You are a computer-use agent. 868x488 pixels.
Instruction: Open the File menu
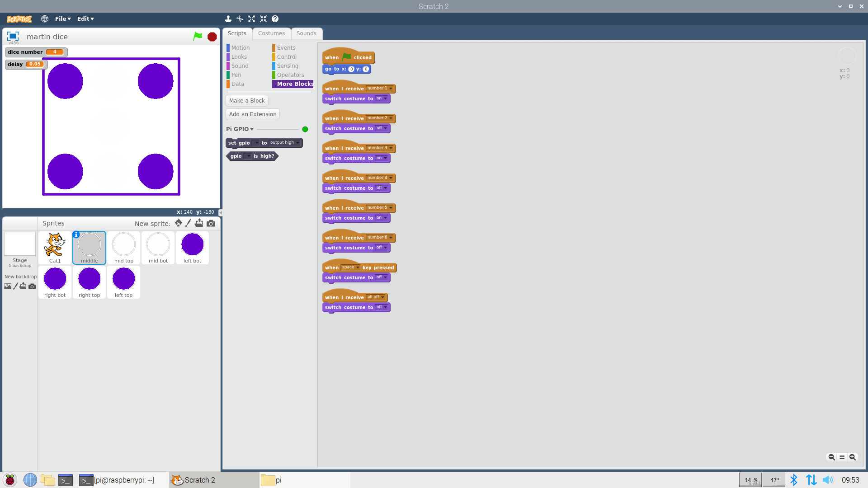62,19
